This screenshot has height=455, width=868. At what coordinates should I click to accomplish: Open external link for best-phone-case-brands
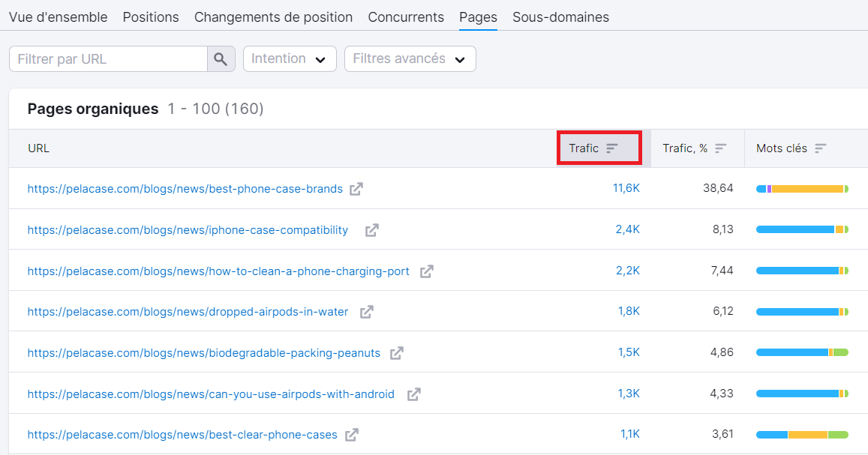click(356, 189)
